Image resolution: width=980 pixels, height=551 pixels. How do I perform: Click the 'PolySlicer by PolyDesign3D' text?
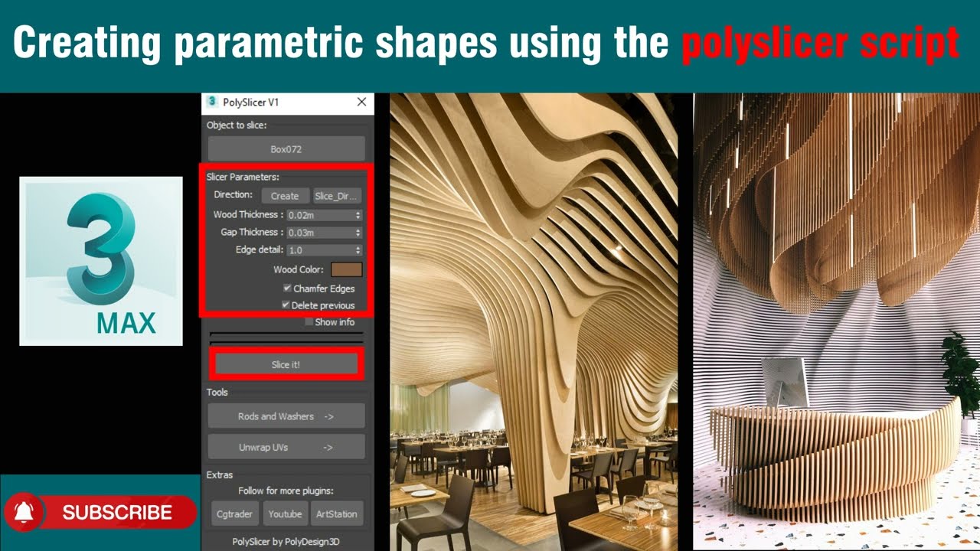(x=286, y=541)
